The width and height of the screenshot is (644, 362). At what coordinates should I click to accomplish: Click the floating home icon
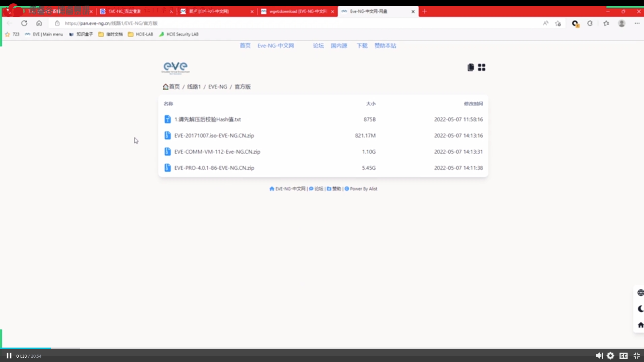click(640, 325)
